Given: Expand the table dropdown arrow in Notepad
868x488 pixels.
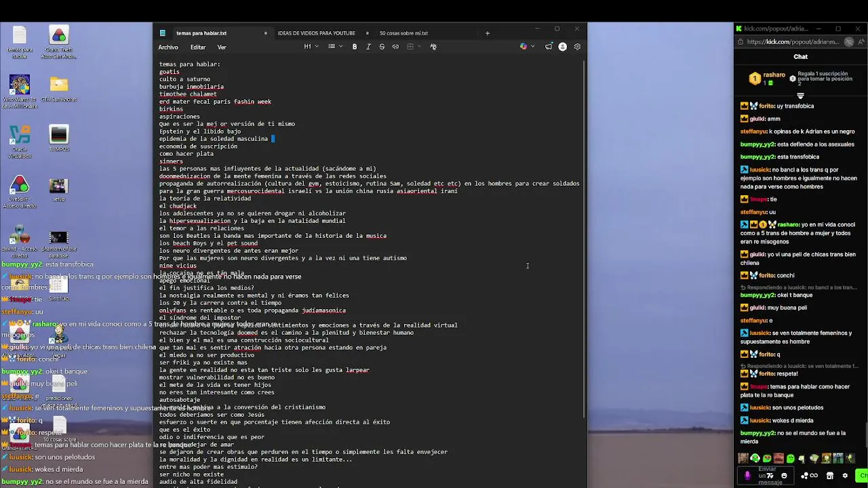Looking at the screenshot, I should [x=419, y=47].
